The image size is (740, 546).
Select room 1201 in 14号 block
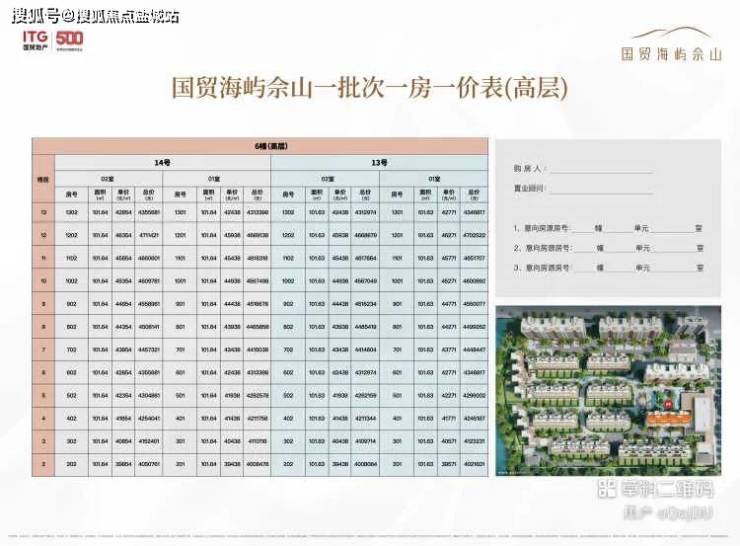click(x=180, y=235)
